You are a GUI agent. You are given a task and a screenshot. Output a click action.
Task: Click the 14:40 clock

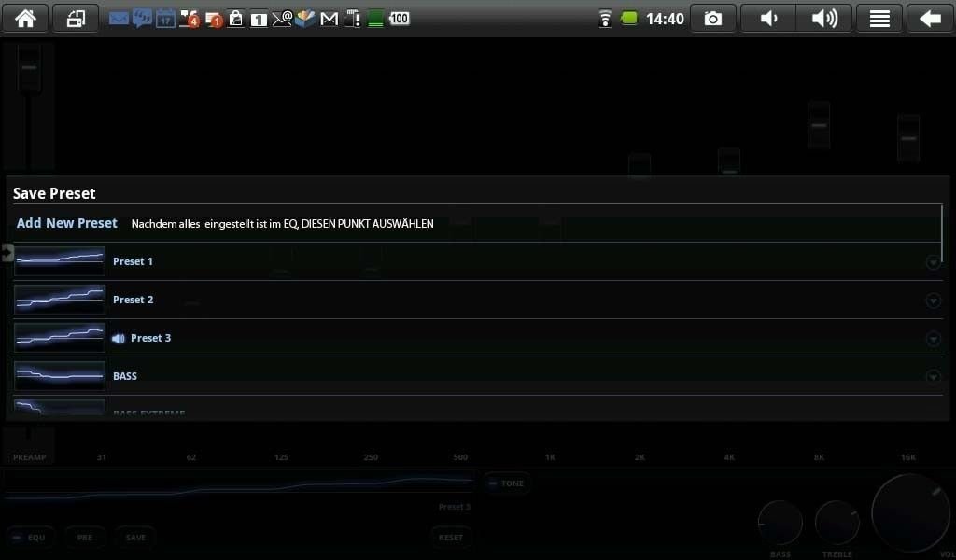[665, 19]
